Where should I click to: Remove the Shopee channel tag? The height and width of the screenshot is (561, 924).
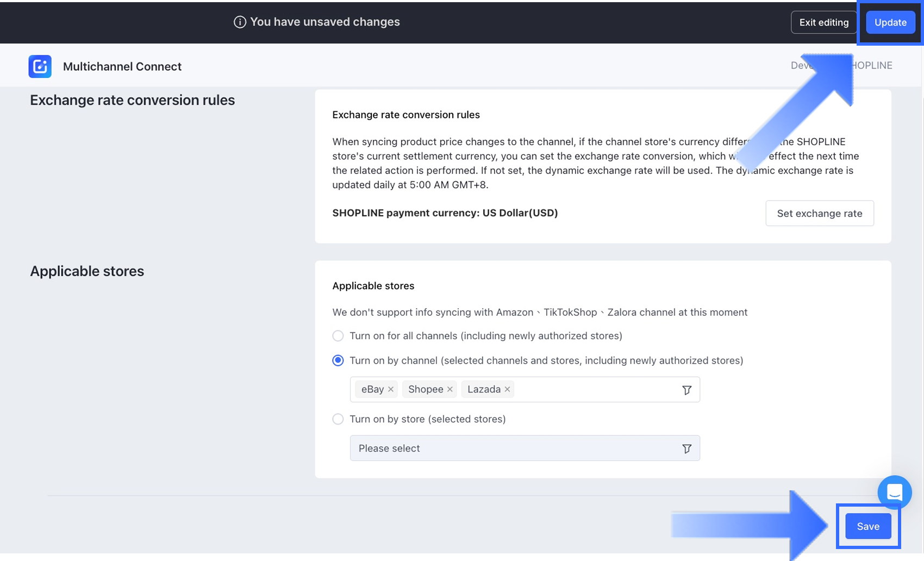[x=450, y=389]
